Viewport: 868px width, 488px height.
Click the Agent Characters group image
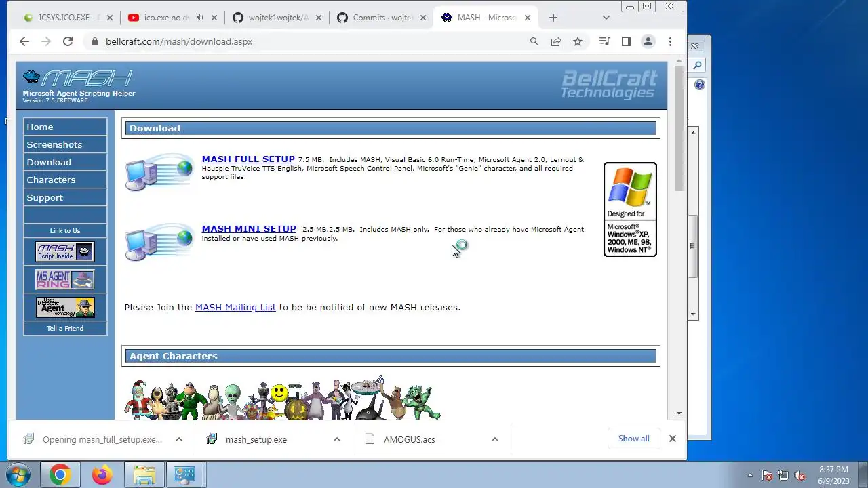point(283,399)
